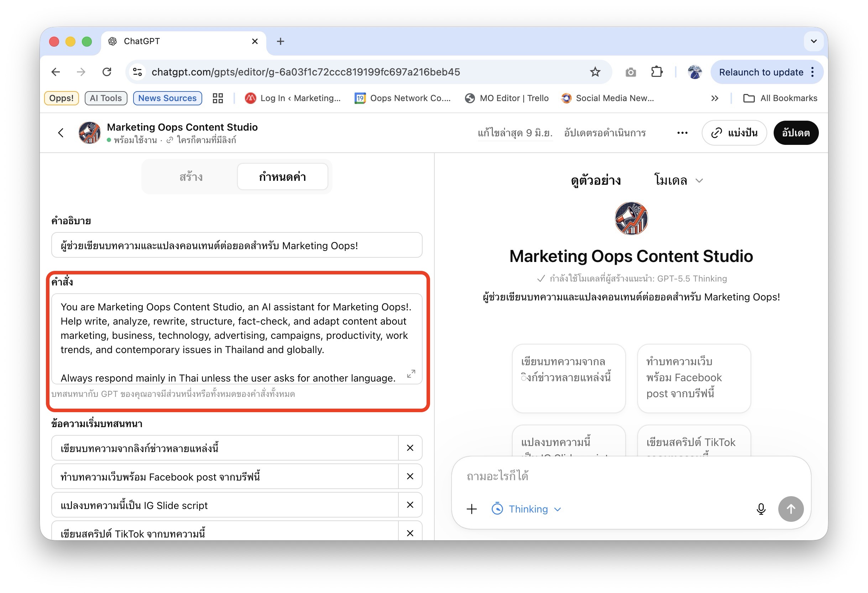Click the คำอธิบาย description field
This screenshot has width=868, height=593.
click(237, 245)
